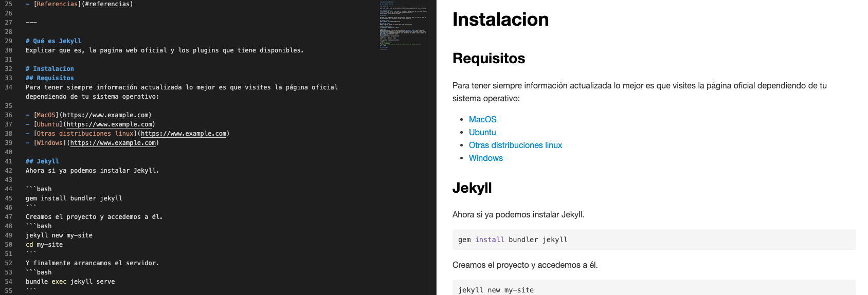Click 'Y finalmente arrancamos el servidor.' line
The height and width of the screenshot is (295, 868).
tap(93, 263)
